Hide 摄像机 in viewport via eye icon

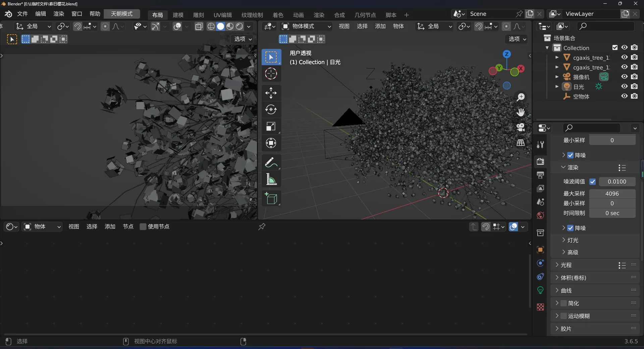point(624,77)
